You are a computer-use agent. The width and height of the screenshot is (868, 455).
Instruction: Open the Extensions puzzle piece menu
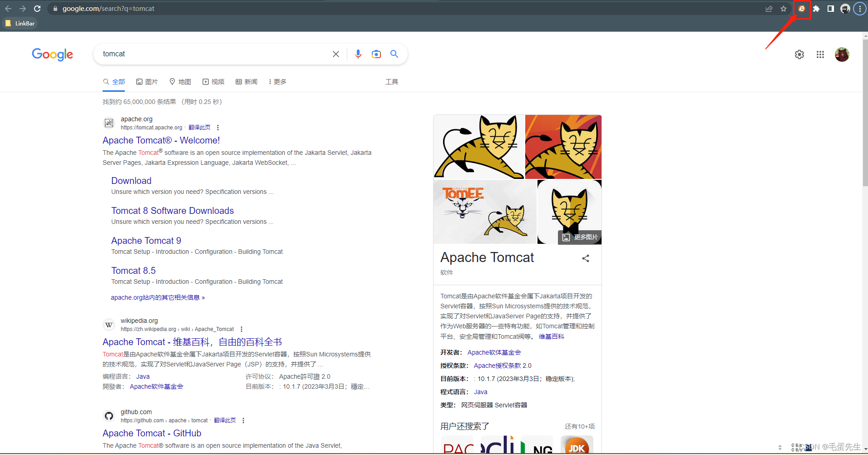click(816, 9)
